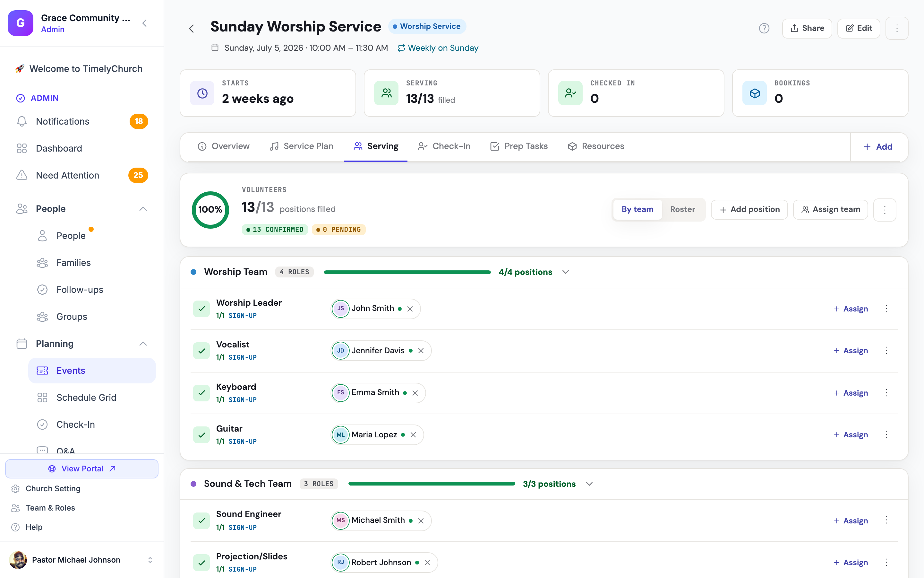Screen dimensions: 924x578
Task: Open Dashboard from the sidebar
Action: (82, 148)
